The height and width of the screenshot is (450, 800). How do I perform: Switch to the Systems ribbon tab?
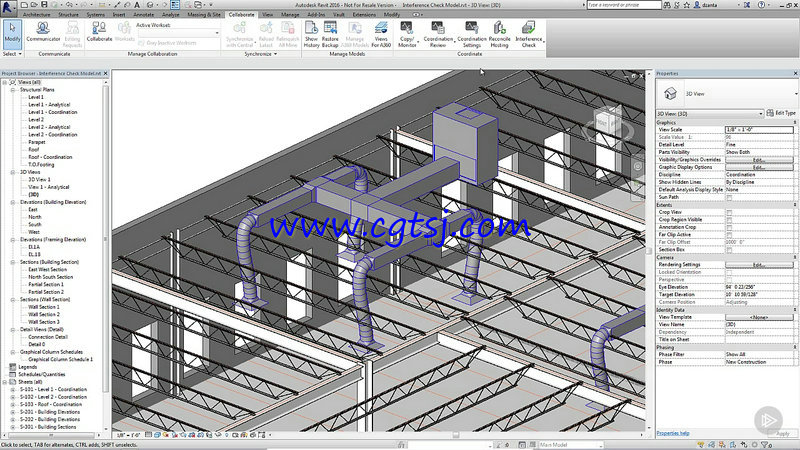pyautogui.click(x=95, y=15)
